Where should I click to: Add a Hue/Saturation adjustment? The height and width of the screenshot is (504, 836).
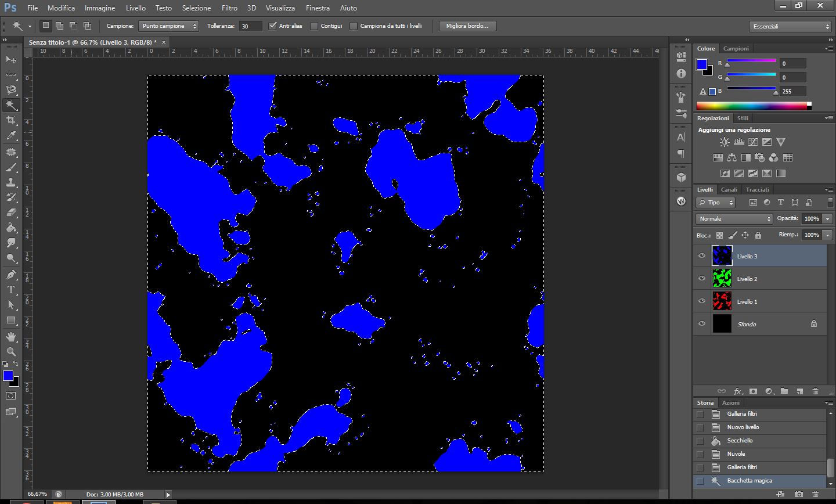[x=718, y=158]
